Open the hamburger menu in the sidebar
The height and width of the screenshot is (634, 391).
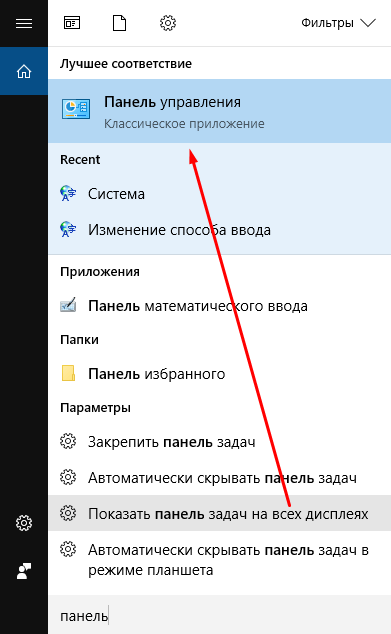pyautogui.click(x=24, y=23)
